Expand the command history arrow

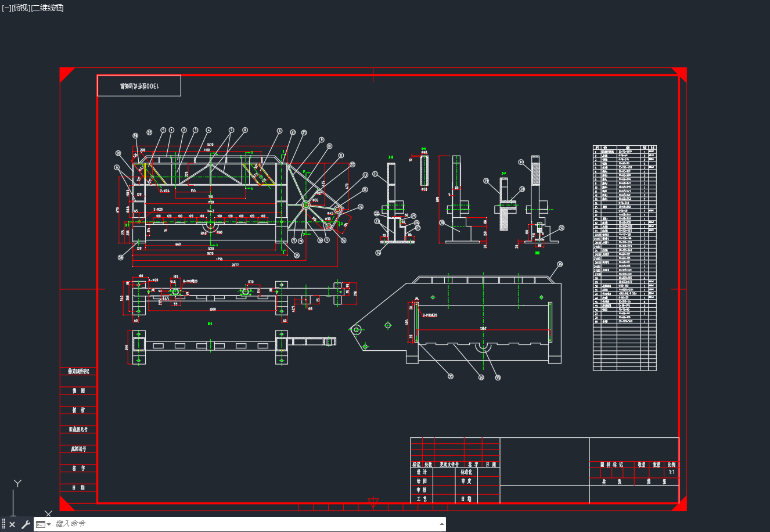coord(441,524)
